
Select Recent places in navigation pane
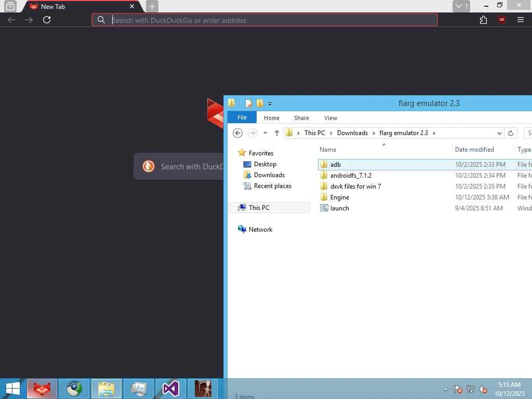click(x=272, y=186)
